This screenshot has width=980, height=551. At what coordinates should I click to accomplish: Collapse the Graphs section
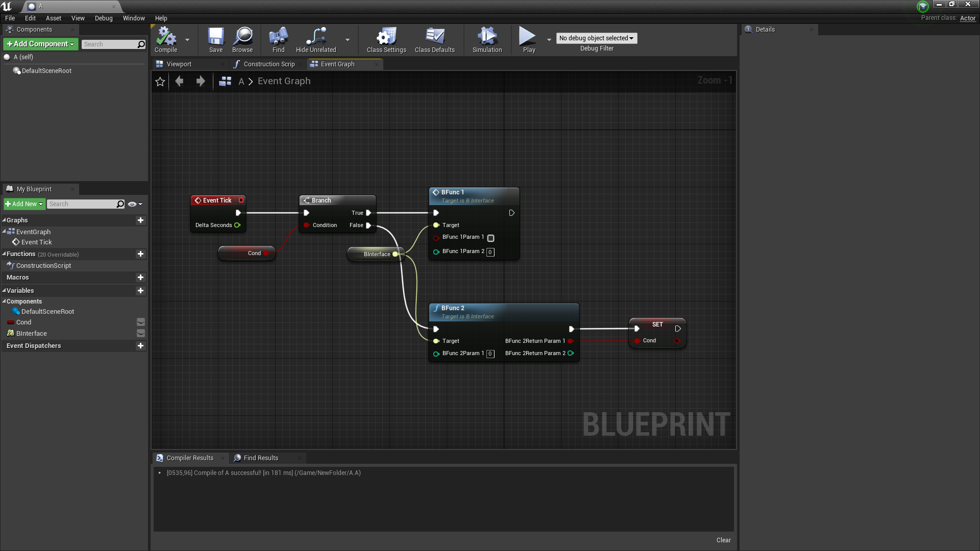[4, 220]
